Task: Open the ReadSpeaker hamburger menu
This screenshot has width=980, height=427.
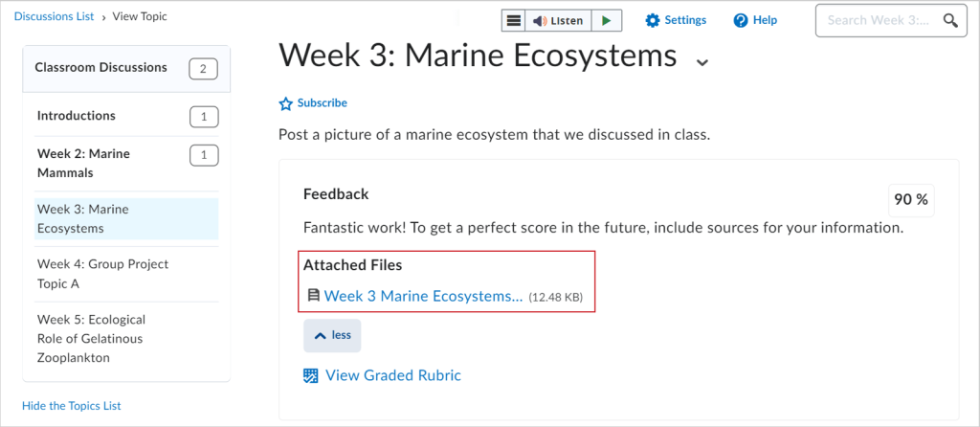Action: tap(514, 21)
